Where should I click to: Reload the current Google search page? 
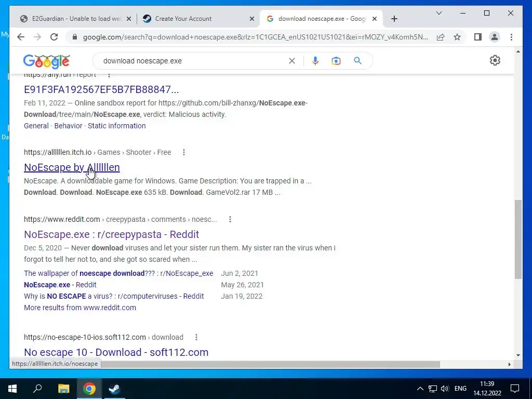click(54, 37)
